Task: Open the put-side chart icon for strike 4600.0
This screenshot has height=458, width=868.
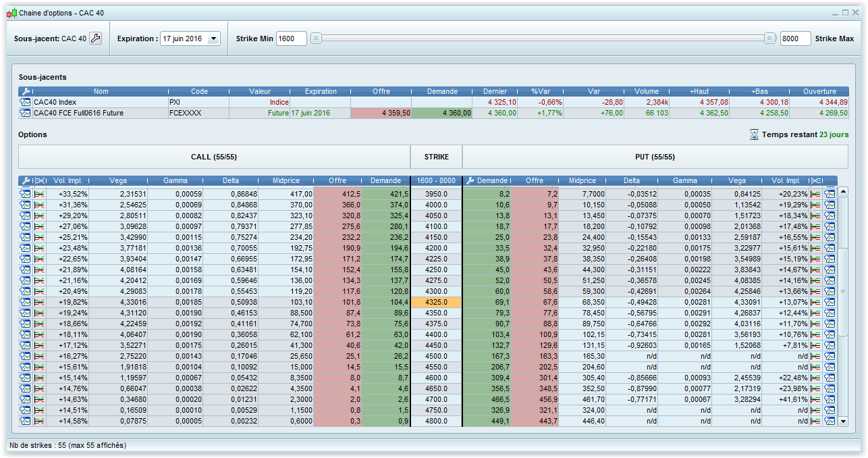Action: point(830,378)
